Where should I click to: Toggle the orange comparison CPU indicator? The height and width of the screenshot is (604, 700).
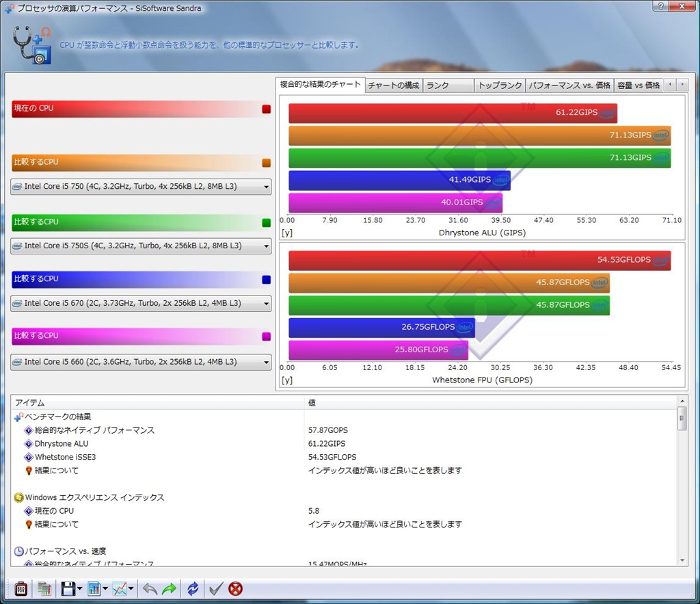point(267,163)
